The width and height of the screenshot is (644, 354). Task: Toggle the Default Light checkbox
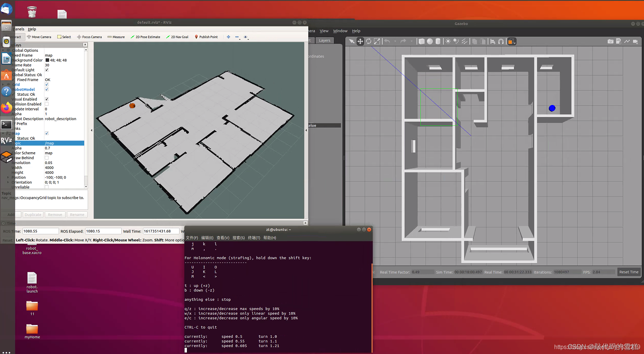coord(47,70)
